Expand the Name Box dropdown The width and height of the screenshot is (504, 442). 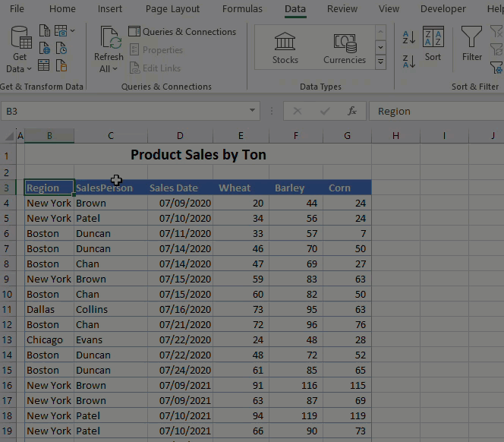coord(253,111)
